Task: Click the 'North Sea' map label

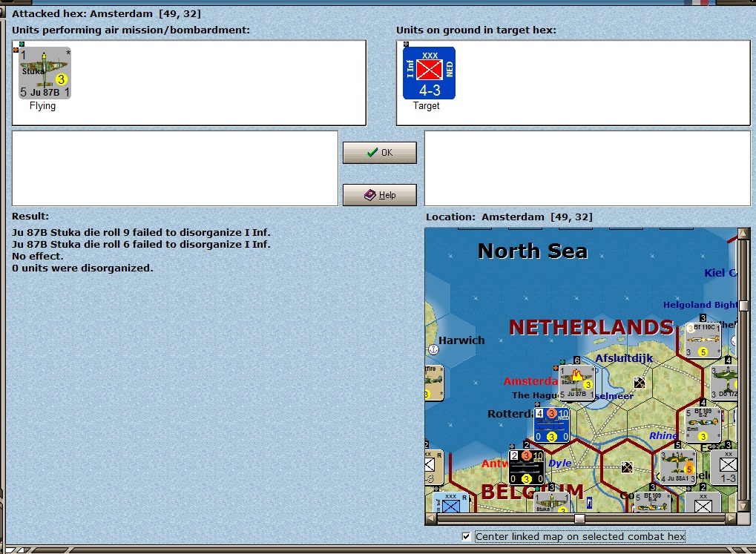Action: pos(533,251)
